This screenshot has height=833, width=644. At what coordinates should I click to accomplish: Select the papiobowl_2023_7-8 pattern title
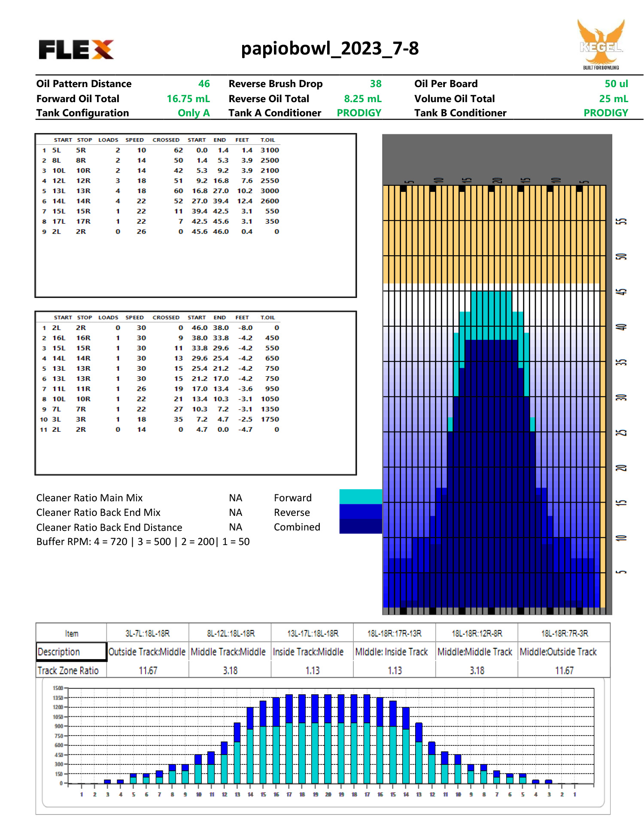tap(329, 48)
